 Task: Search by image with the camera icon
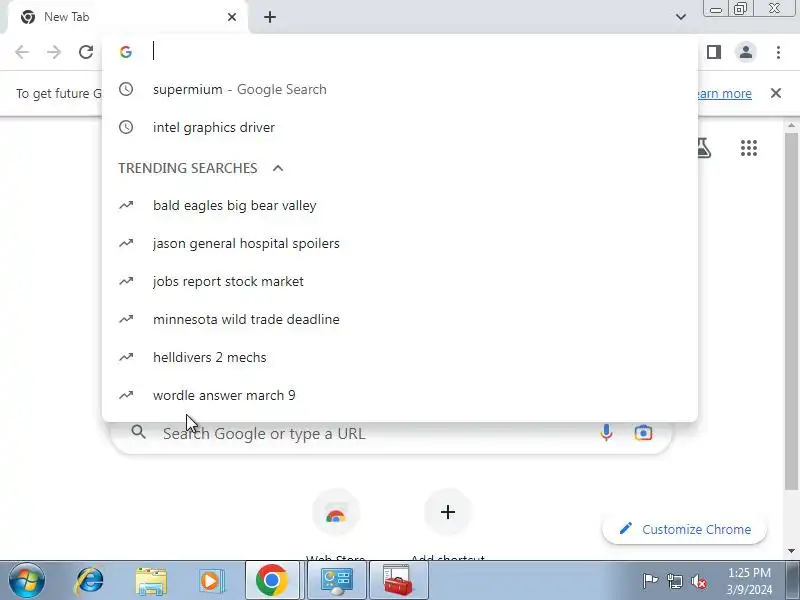(x=643, y=433)
